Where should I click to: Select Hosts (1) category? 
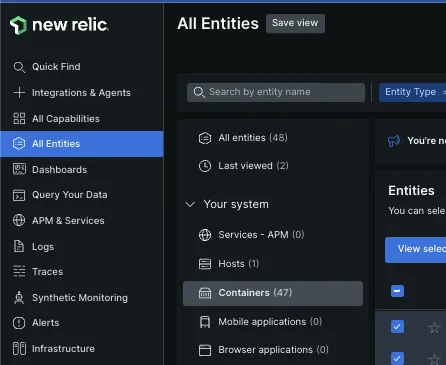tap(273, 264)
